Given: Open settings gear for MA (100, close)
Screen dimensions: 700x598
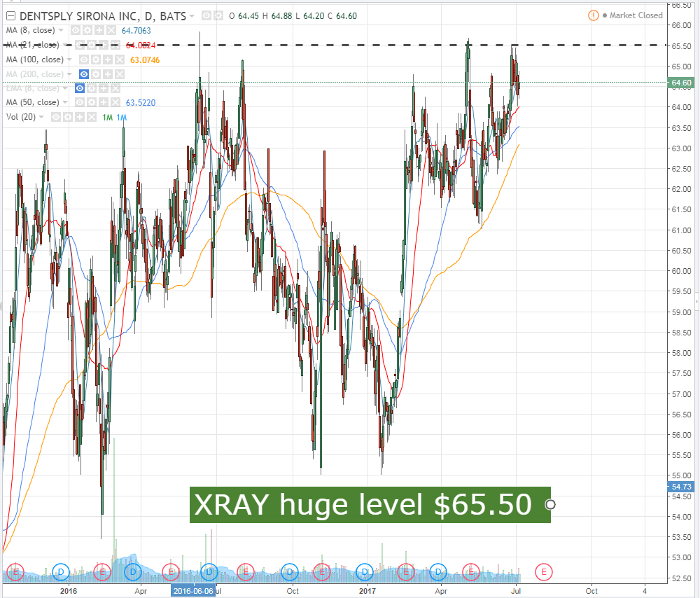Looking at the screenshot, I should (95, 60).
